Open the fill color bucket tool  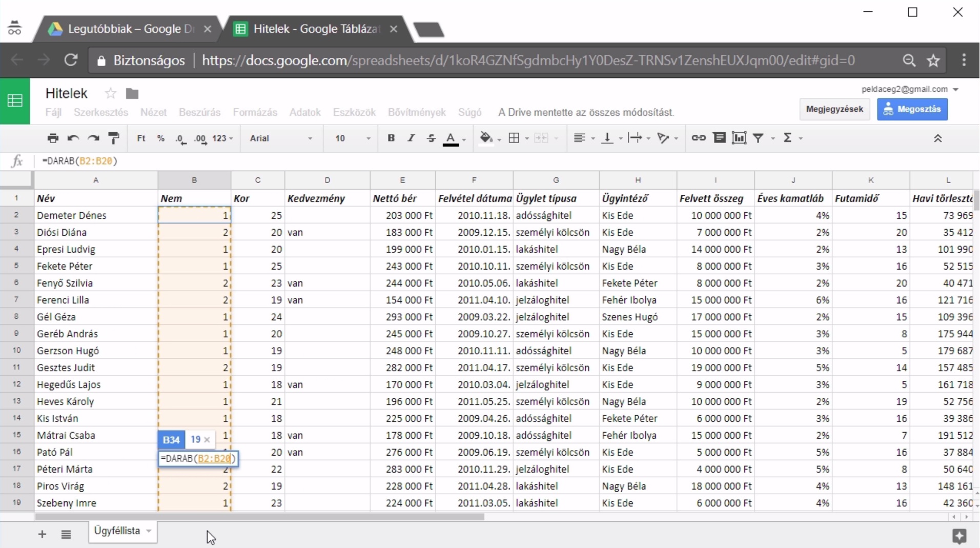(x=486, y=138)
